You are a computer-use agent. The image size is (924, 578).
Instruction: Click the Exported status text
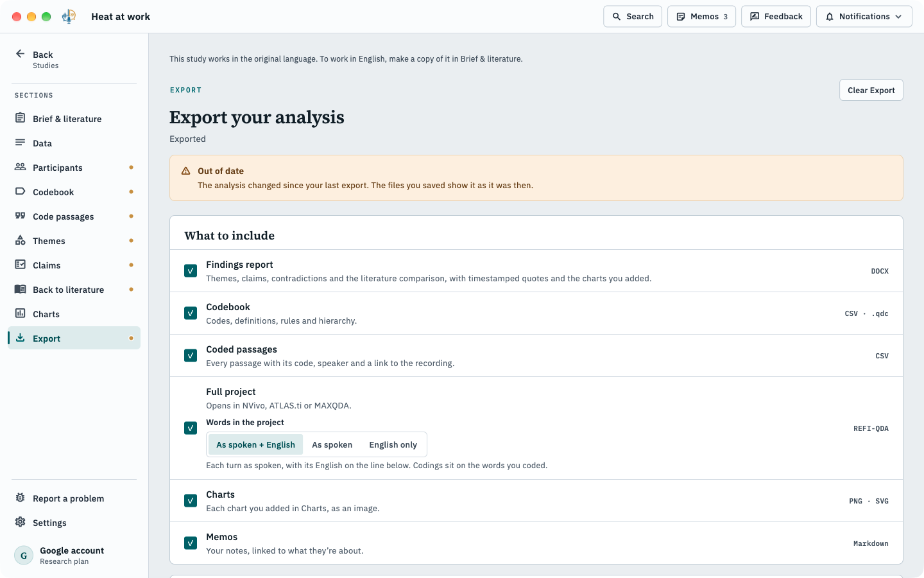point(187,139)
